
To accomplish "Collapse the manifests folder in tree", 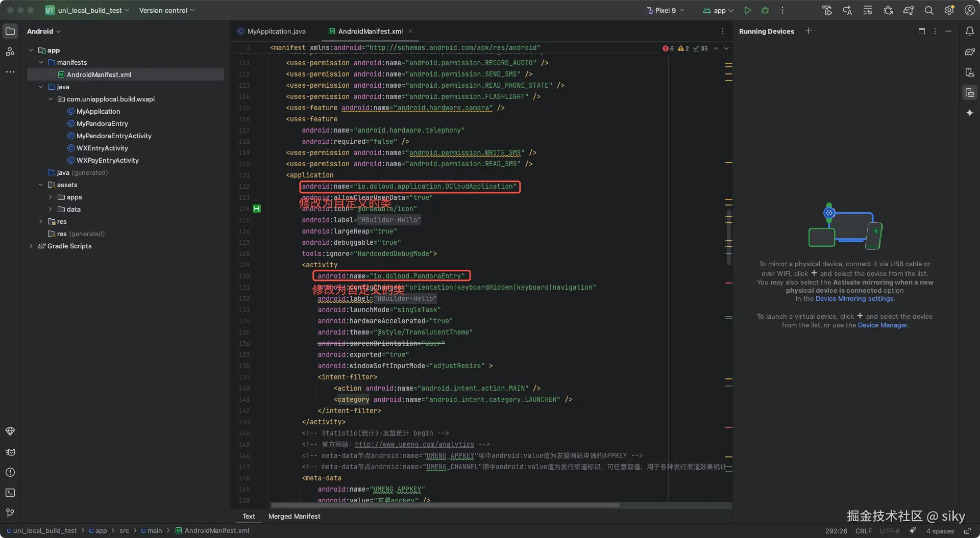I will pos(41,62).
